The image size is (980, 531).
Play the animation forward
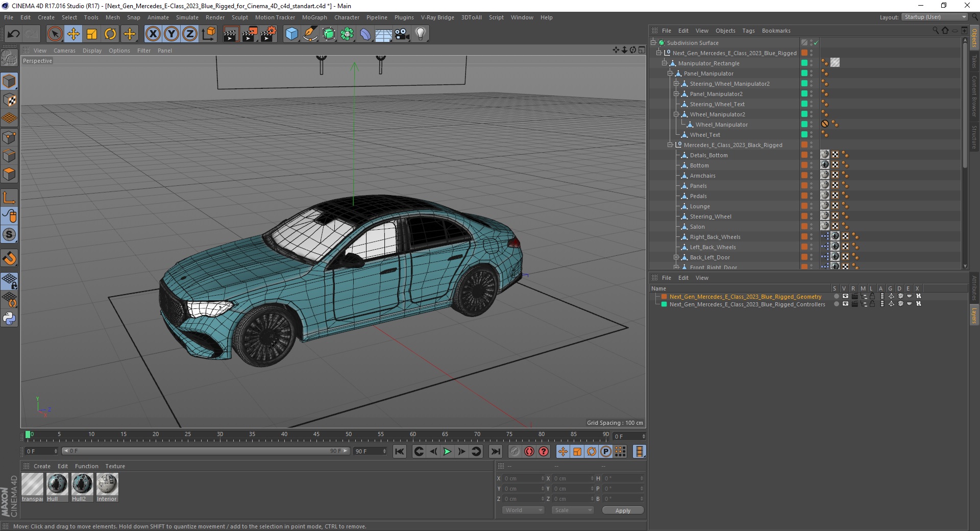pos(447,451)
